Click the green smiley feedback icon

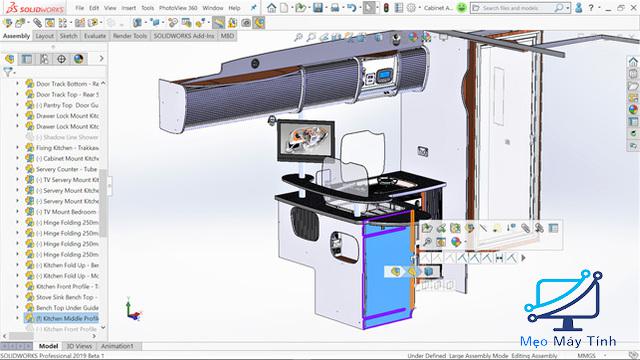pyautogui.click(x=461, y=8)
